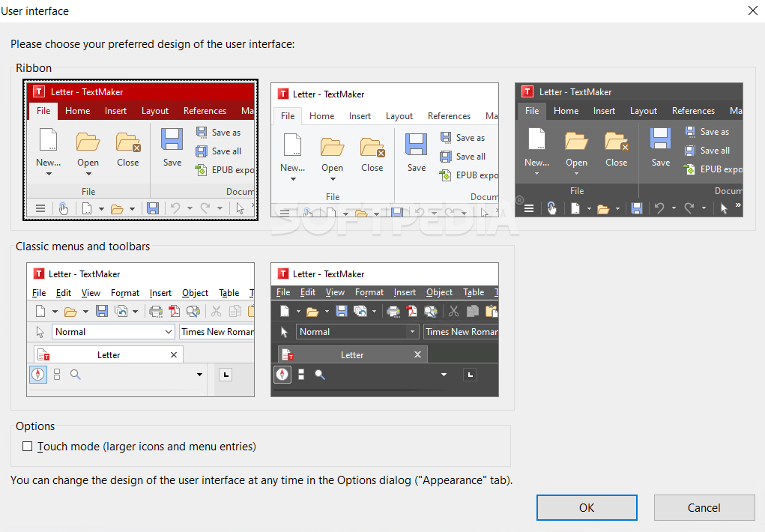Click Times New Roman font box, light classic preview
The width and height of the screenshot is (765, 532).
pyautogui.click(x=217, y=332)
